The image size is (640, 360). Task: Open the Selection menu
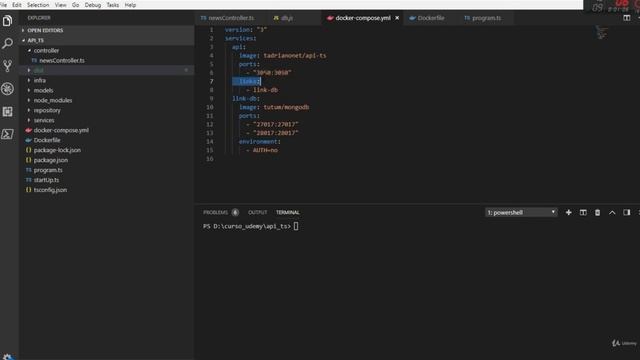(x=38, y=5)
